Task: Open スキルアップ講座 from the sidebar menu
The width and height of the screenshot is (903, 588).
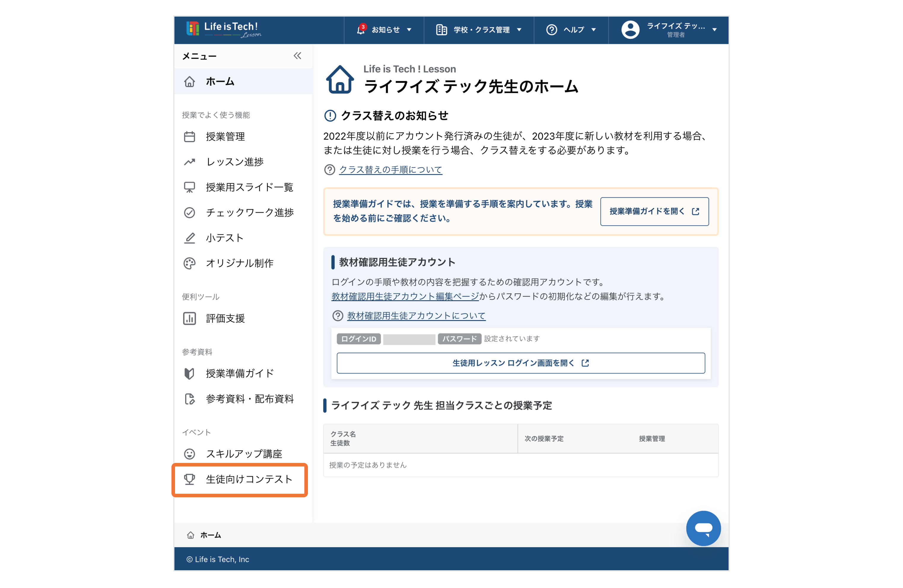Action: point(244,454)
